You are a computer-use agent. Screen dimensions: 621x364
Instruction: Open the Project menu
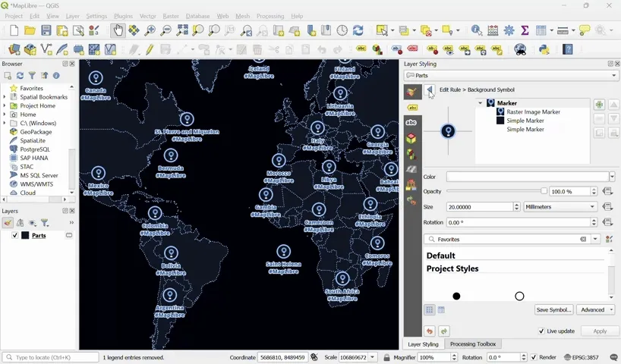point(14,16)
